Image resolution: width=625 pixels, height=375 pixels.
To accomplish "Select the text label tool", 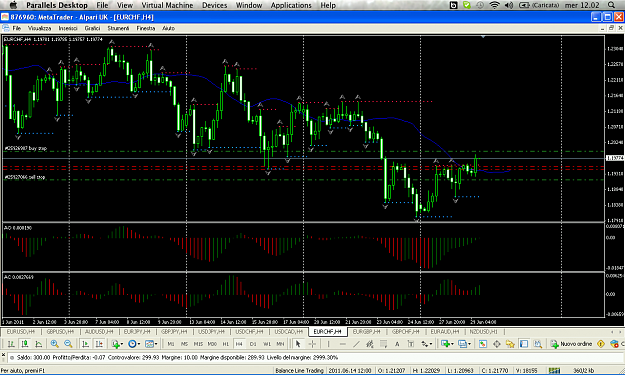I will click(x=411, y=344).
